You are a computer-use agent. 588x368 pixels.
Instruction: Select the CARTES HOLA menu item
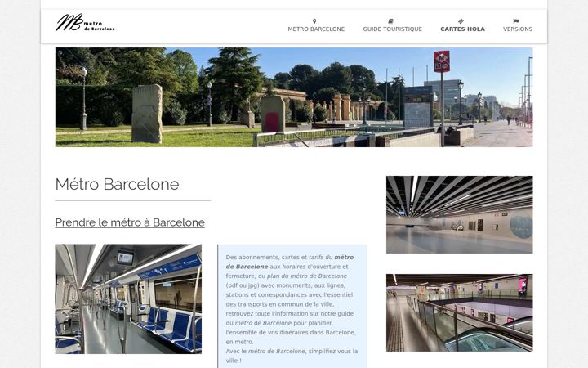tap(462, 29)
